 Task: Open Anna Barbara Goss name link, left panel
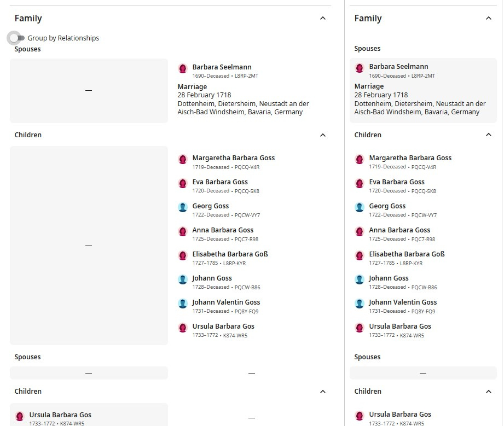pyautogui.click(x=223, y=230)
